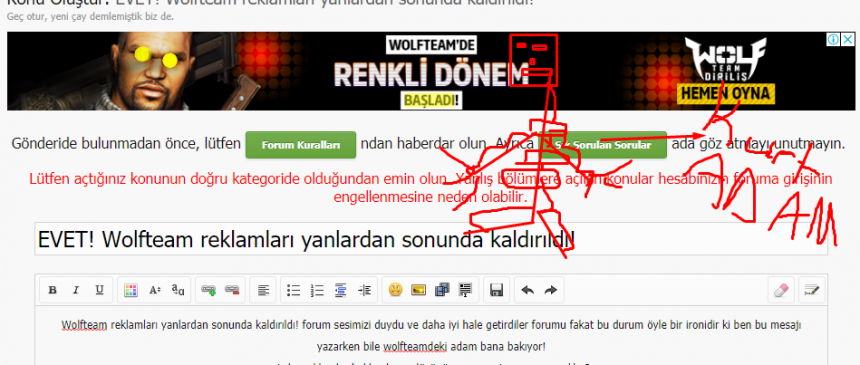Insert an image via the picture icon
Screen dimensions: 860x365
(418, 290)
